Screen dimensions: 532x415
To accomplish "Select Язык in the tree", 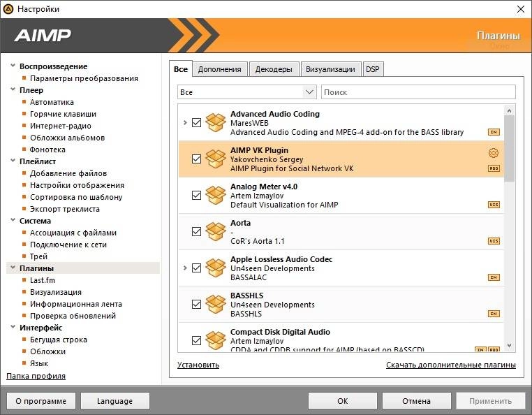I will 39,363.
